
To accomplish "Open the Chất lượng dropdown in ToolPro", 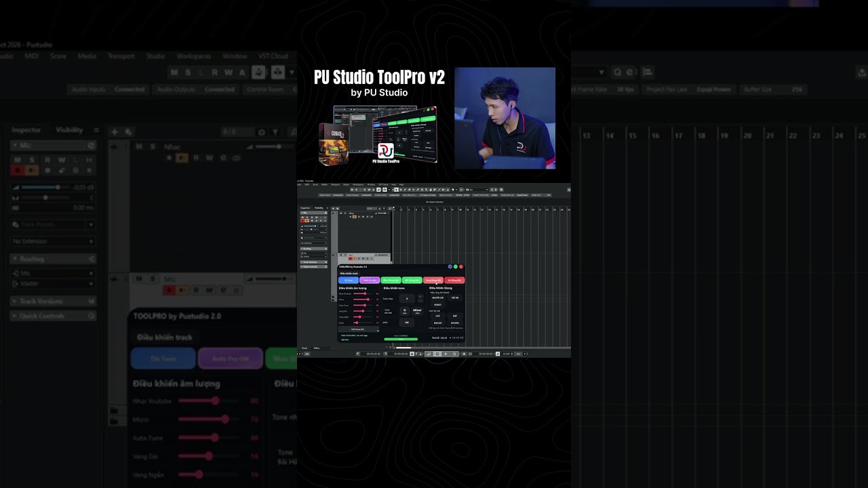I will tap(359, 329).
